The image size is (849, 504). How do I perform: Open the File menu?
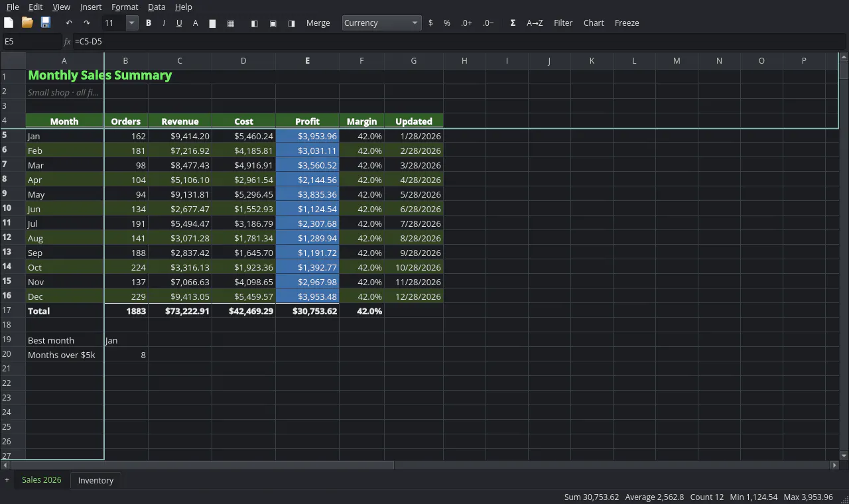pyautogui.click(x=13, y=7)
